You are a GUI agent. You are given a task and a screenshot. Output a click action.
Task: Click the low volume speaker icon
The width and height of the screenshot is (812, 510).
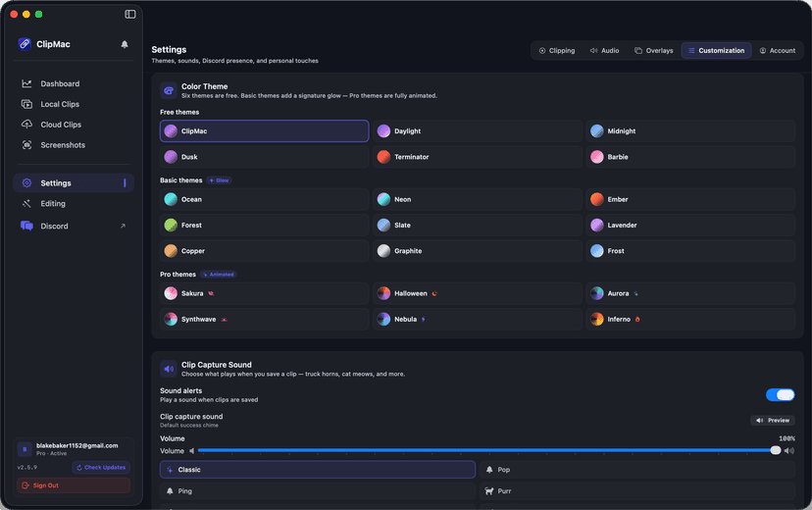[x=191, y=451]
